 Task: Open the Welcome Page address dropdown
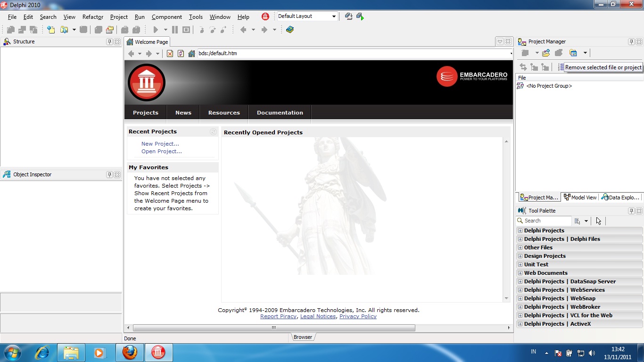point(511,54)
